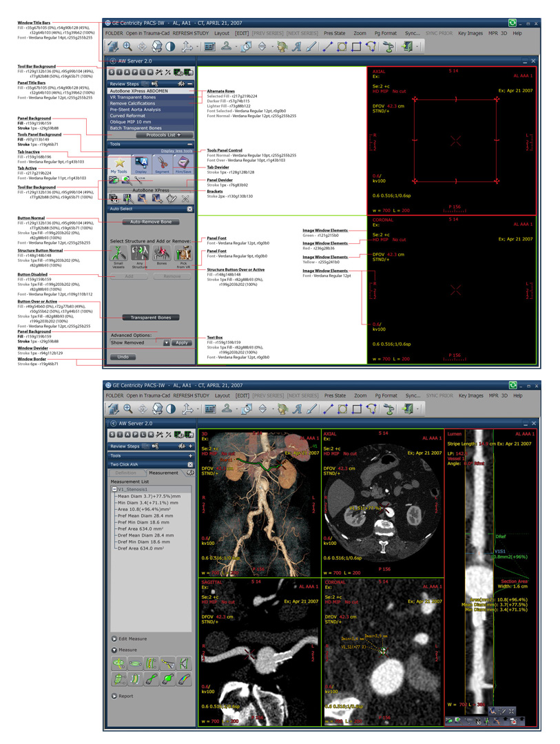Close the Auto Select panel
Image resolution: width=560 pixels, height=744 pixels.
[190, 209]
